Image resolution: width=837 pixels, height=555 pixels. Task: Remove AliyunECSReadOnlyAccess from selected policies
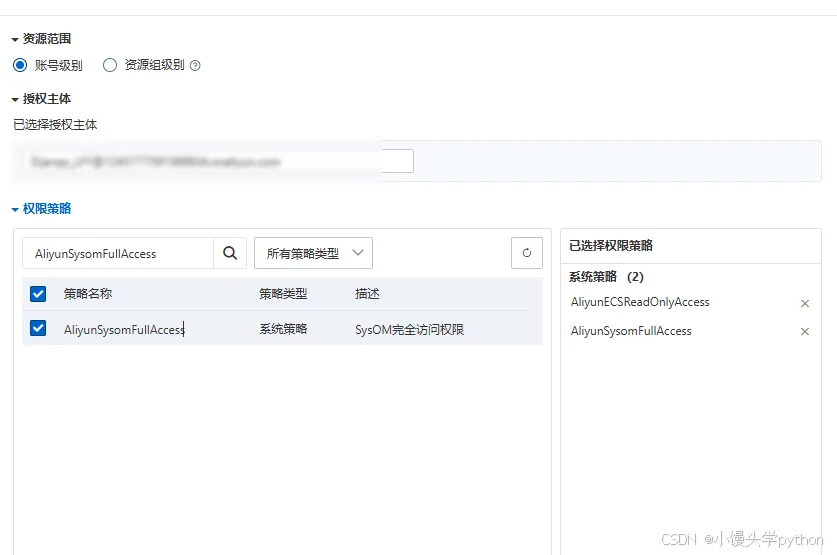(x=805, y=303)
